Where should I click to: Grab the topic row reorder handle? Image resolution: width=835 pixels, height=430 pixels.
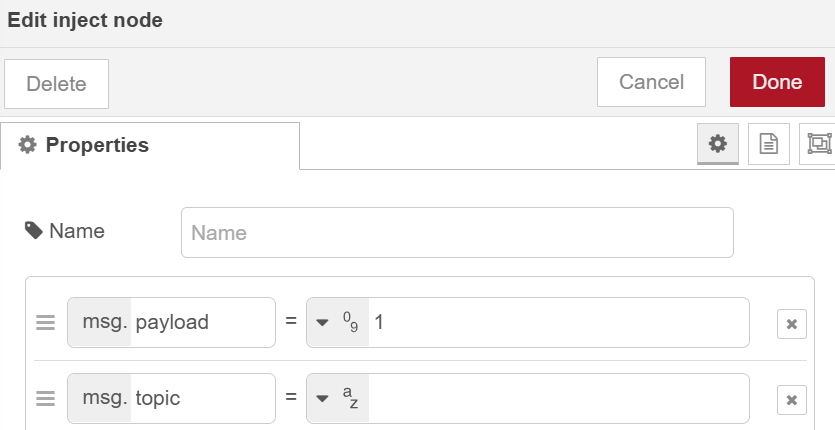(45, 399)
